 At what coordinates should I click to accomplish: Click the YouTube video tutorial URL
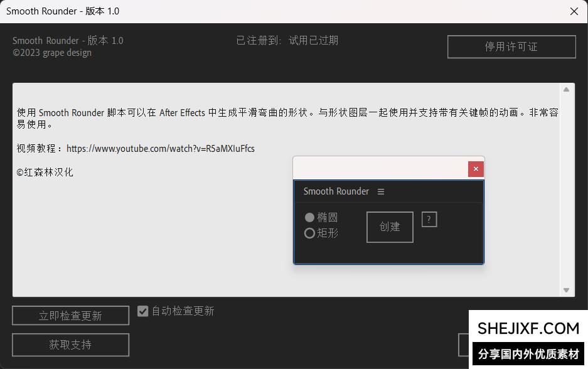[160, 149]
